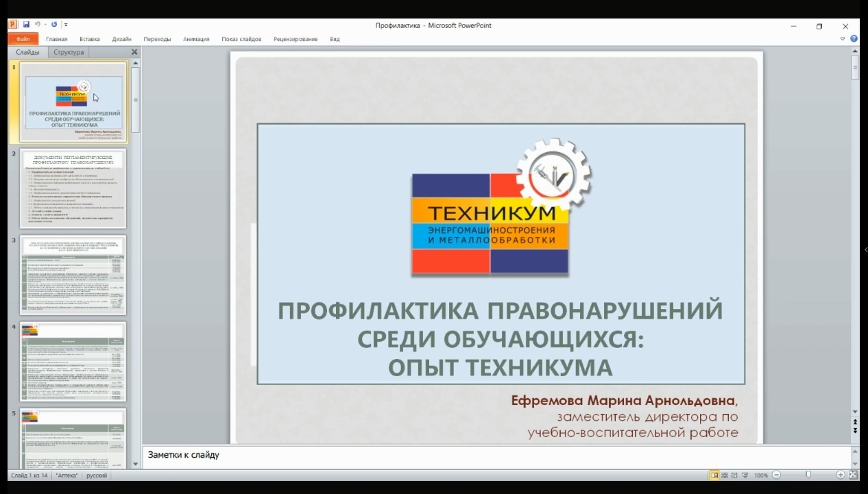
Task: Switch to the Главная ribbon tab
Action: pyautogui.click(x=57, y=39)
